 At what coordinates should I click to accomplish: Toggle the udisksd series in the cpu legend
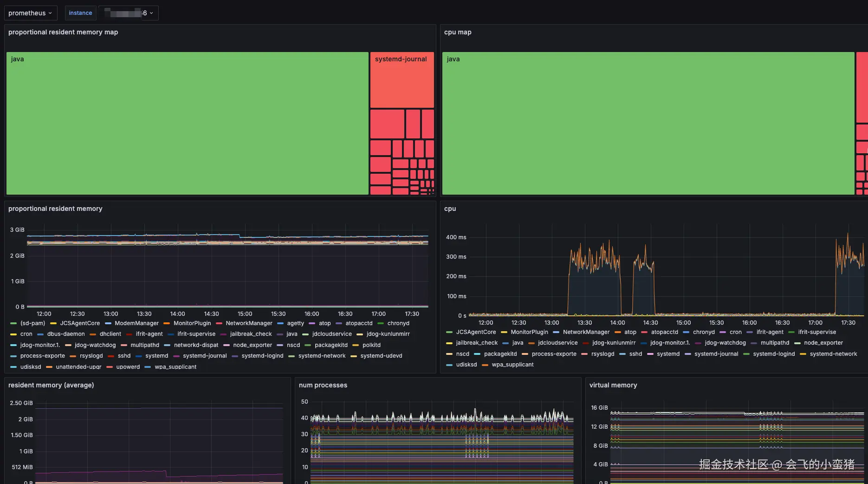[466, 365]
